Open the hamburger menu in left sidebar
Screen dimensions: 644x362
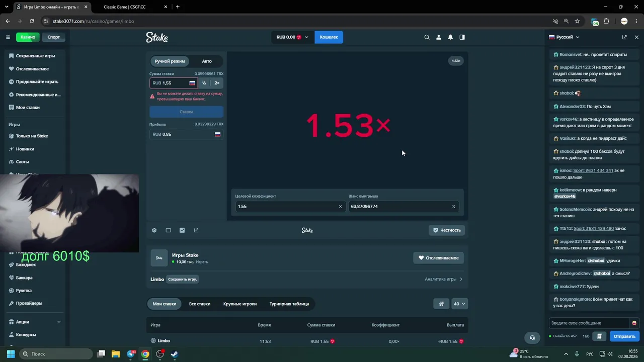click(x=8, y=37)
